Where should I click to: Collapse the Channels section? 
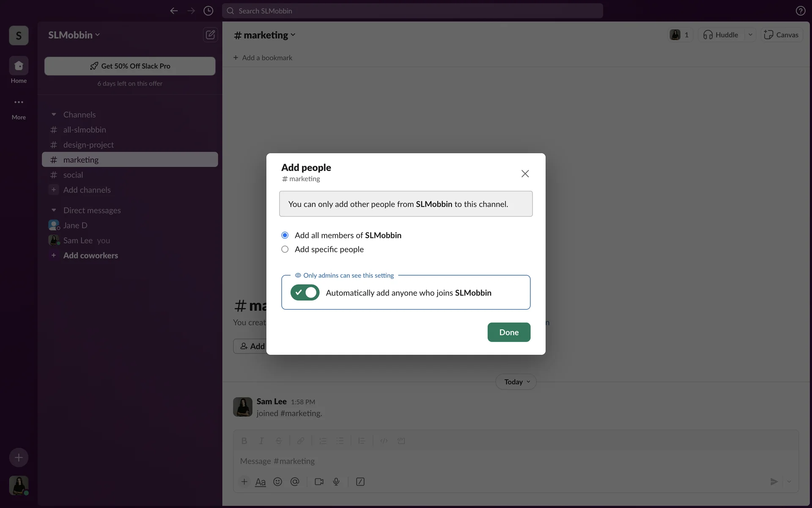[54, 115]
